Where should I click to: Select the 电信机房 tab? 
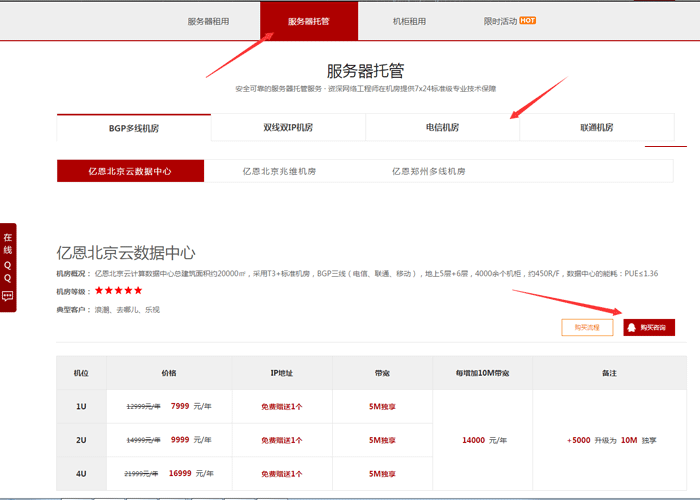[x=442, y=128]
